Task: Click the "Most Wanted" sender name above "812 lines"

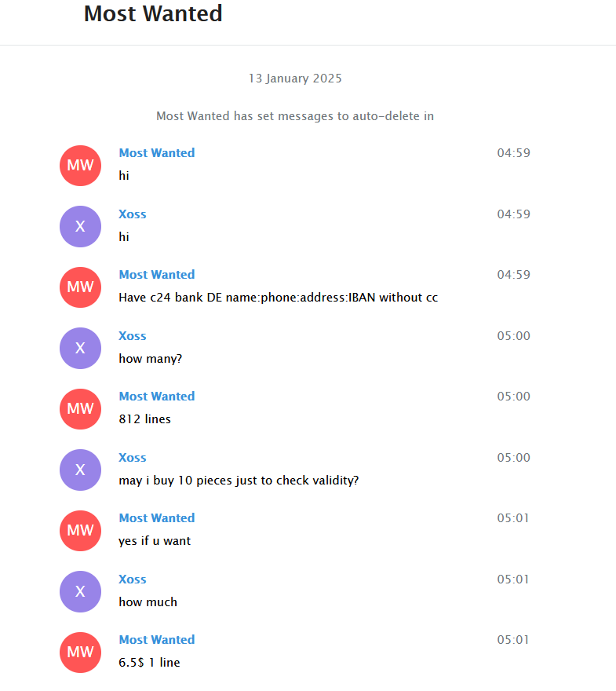Action: coord(157,397)
